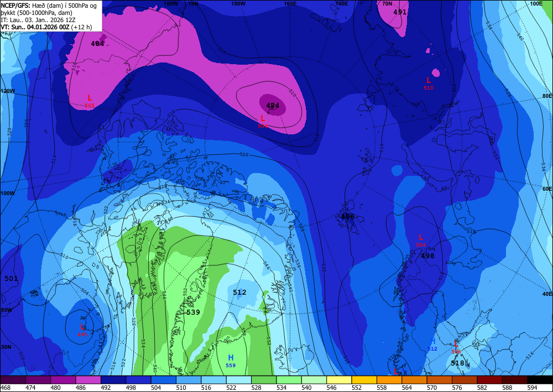Click the red L 510 low marker

click(x=429, y=83)
